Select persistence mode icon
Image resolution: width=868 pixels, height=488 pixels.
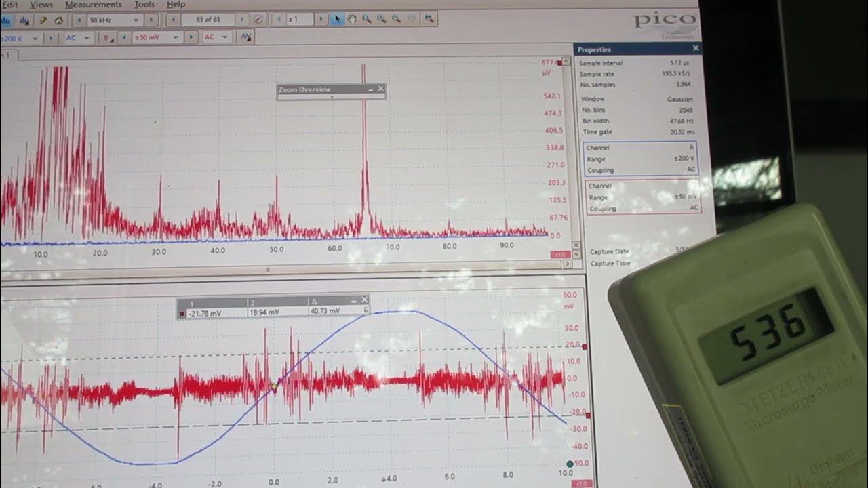(x=24, y=20)
